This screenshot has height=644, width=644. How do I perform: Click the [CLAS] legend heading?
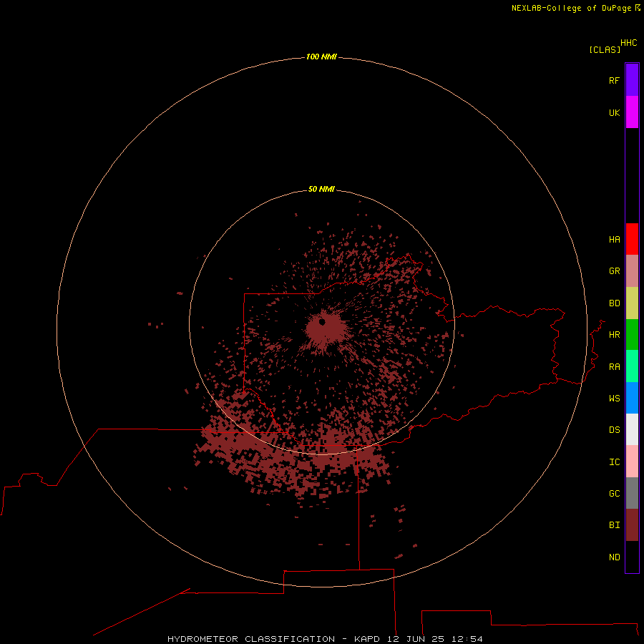tap(604, 49)
